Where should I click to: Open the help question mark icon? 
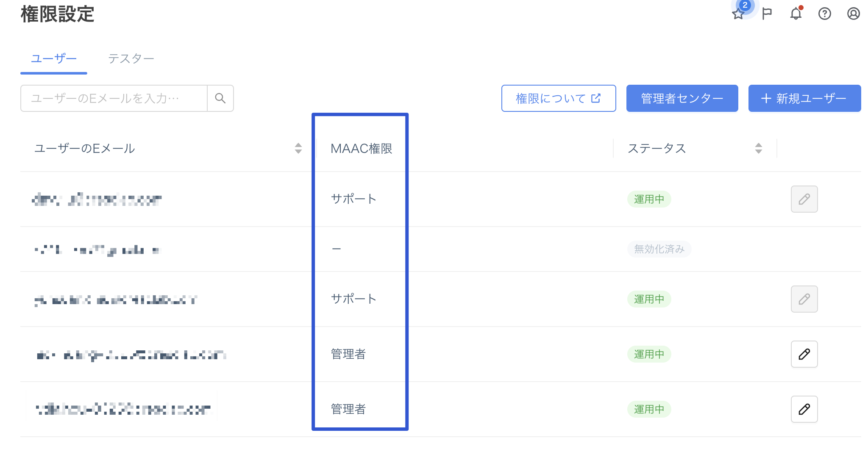click(x=824, y=14)
